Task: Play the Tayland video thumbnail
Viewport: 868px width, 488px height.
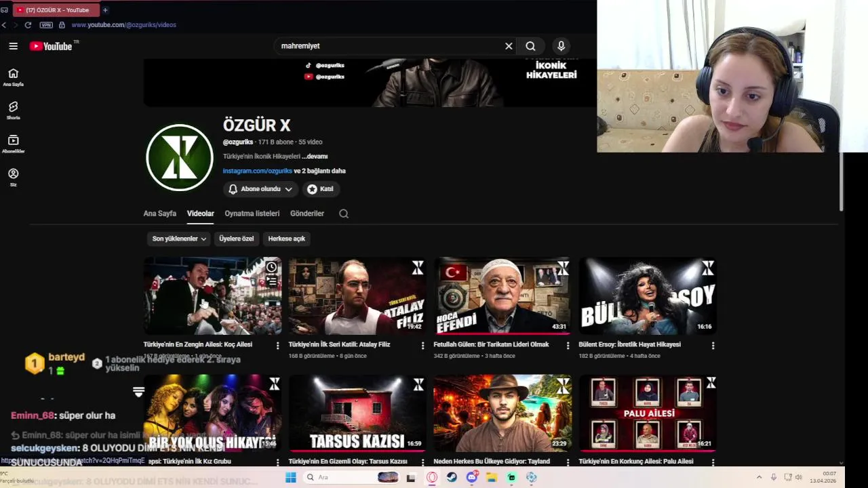Action: pos(502,413)
